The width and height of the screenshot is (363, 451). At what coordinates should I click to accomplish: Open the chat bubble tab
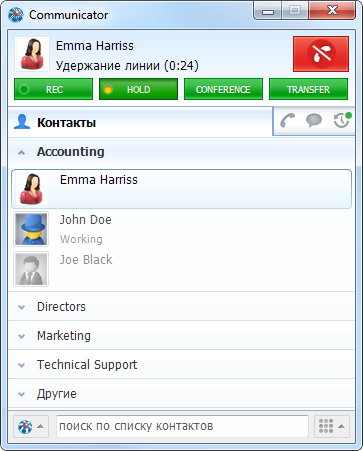(314, 121)
